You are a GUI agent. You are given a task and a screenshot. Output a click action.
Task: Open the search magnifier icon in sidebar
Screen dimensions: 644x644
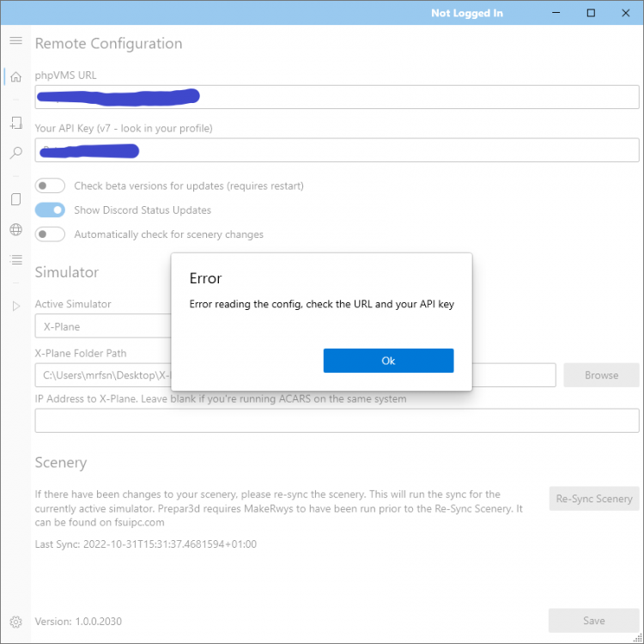[15, 153]
